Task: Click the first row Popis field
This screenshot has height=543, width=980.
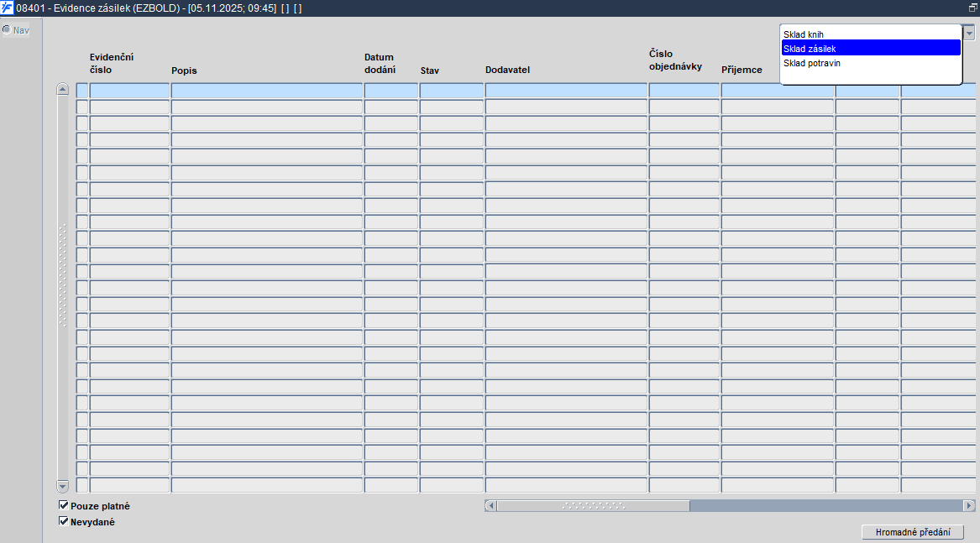Action: [x=267, y=91]
